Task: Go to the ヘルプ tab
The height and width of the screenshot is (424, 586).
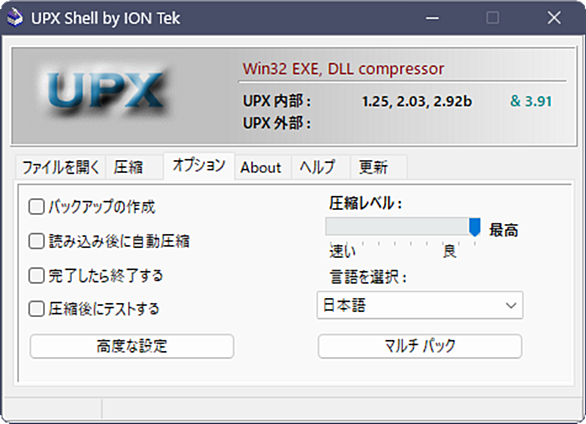Action: (x=317, y=167)
